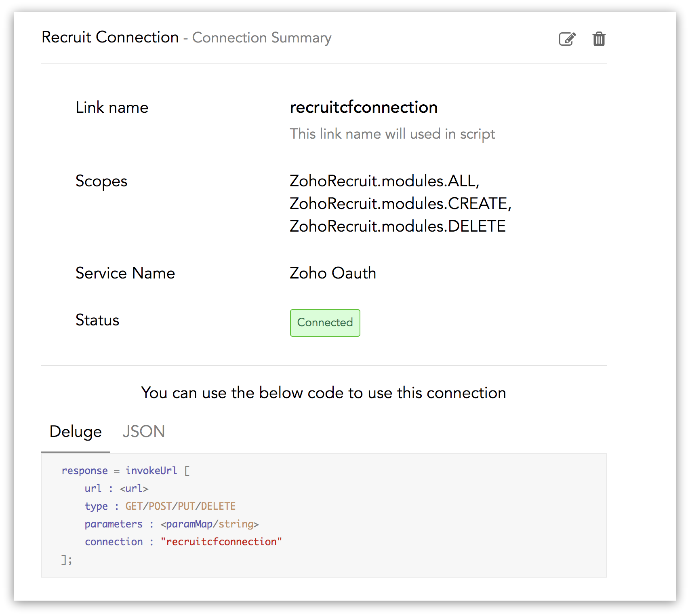Click the Status label

pos(97,320)
